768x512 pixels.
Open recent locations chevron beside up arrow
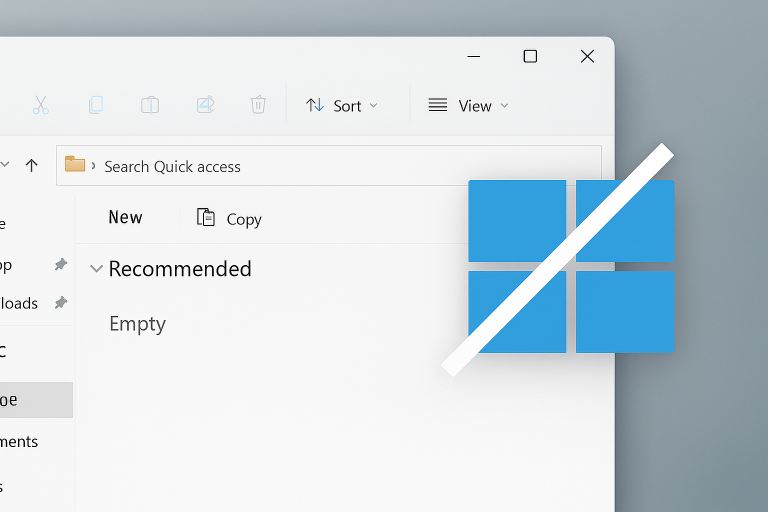[x=4, y=165]
